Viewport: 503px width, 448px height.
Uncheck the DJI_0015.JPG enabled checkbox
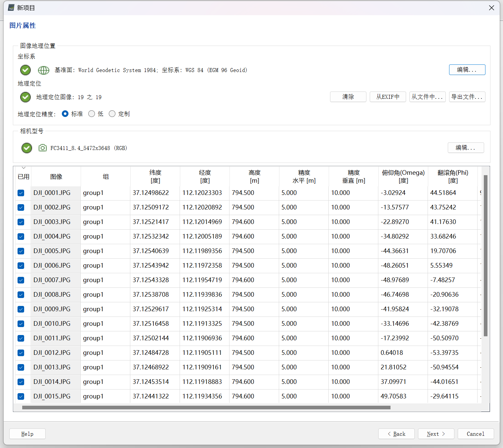(x=21, y=396)
